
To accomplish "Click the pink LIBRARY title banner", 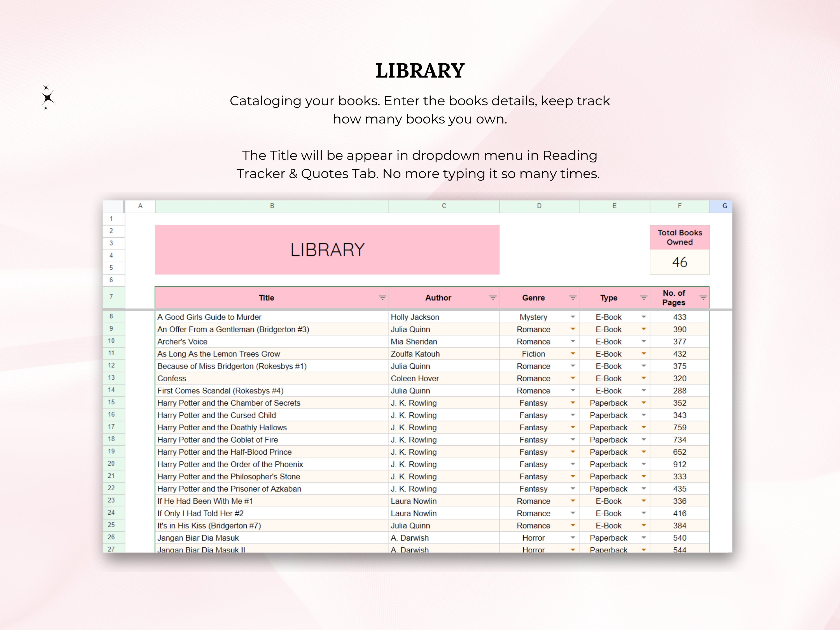I will (x=327, y=250).
